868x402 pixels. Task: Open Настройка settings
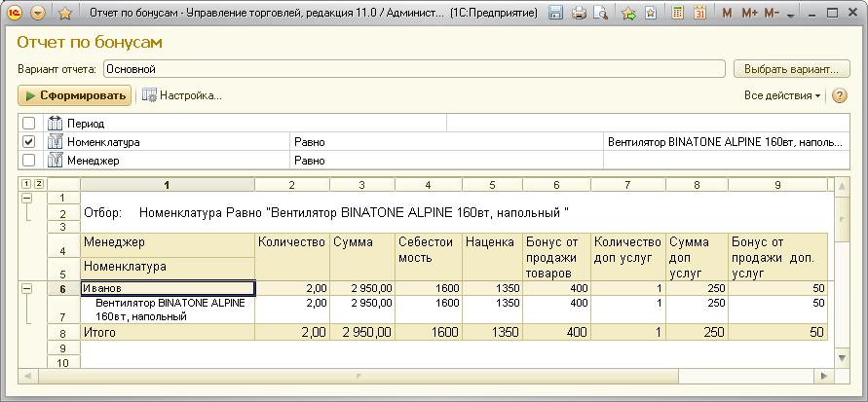[181, 95]
